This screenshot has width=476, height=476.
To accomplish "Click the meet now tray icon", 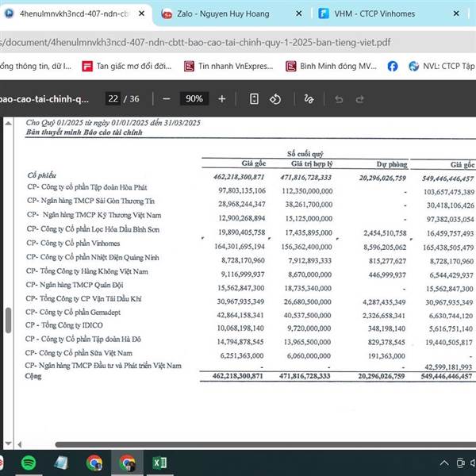I will 460,463.
